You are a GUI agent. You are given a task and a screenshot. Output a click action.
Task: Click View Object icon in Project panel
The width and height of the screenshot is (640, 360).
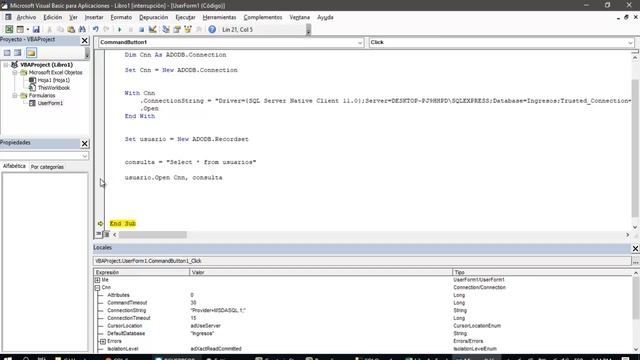[x=18, y=53]
